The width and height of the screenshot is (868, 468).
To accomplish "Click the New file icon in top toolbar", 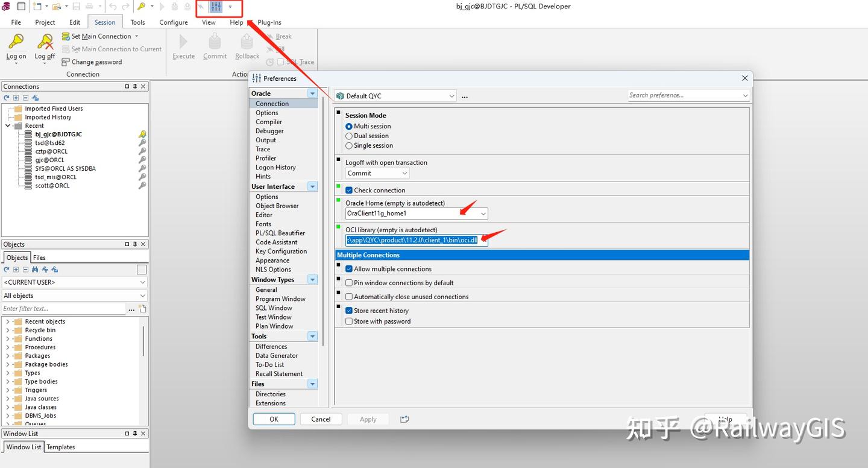I will tap(37, 7).
